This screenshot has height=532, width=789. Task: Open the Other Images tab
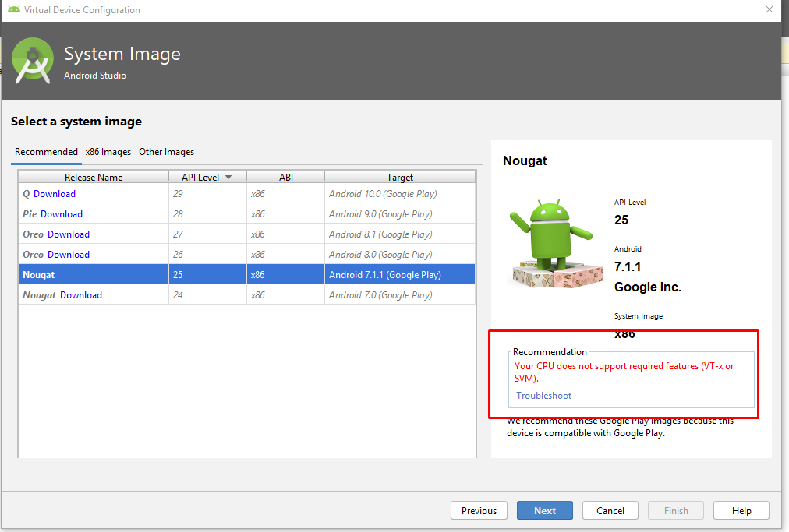click(x=167, y=152)
